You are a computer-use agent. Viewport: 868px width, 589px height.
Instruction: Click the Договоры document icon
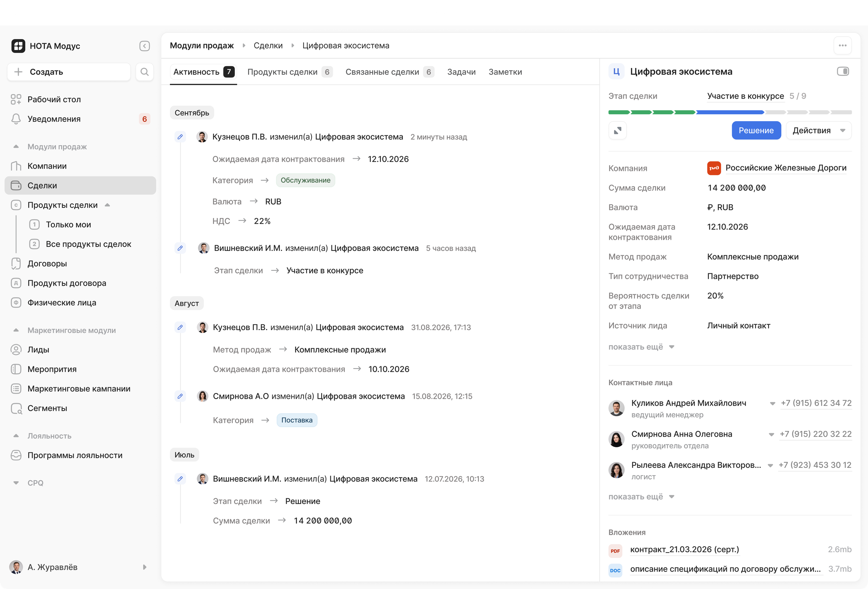[x=16, y=263]
